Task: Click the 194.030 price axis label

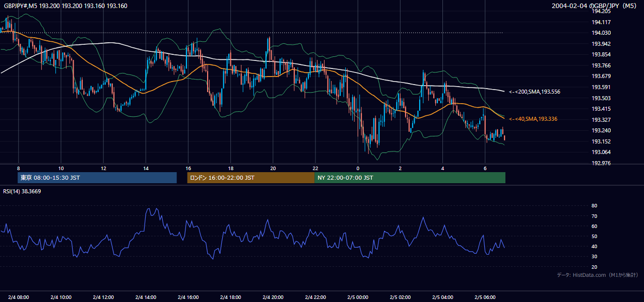Action: click(601, 33)
